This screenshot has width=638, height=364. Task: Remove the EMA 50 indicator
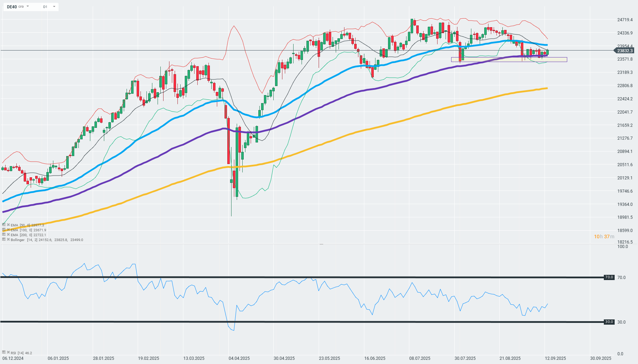click(x=8, y=225)
